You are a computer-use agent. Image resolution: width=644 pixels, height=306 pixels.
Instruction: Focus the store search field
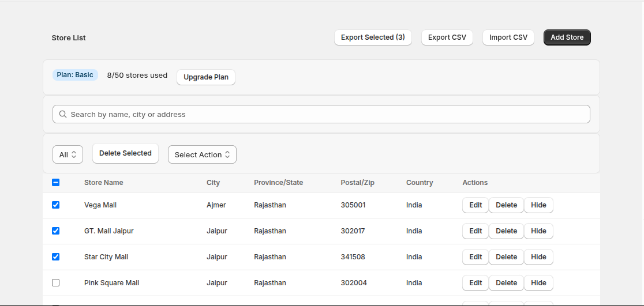click(321, 114)
